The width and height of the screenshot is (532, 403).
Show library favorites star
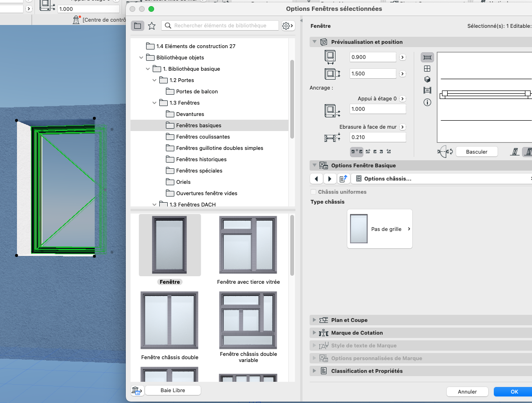point(152,26)
